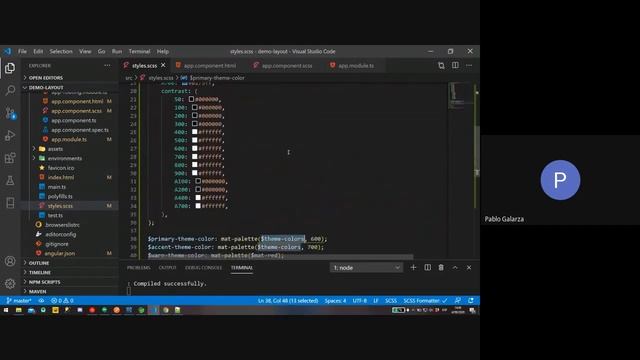Switch to the OUTPUT panel tab

tap(167, 268)
